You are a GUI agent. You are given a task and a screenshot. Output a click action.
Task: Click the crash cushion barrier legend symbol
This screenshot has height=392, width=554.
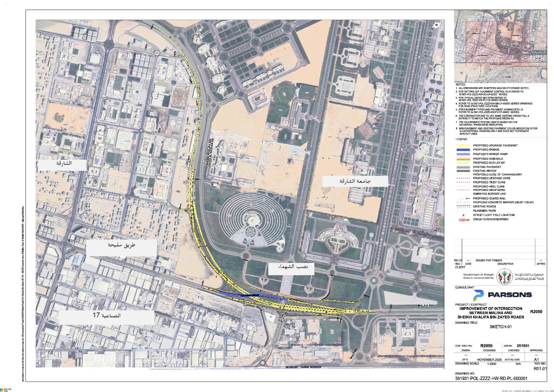pos(463,220)
